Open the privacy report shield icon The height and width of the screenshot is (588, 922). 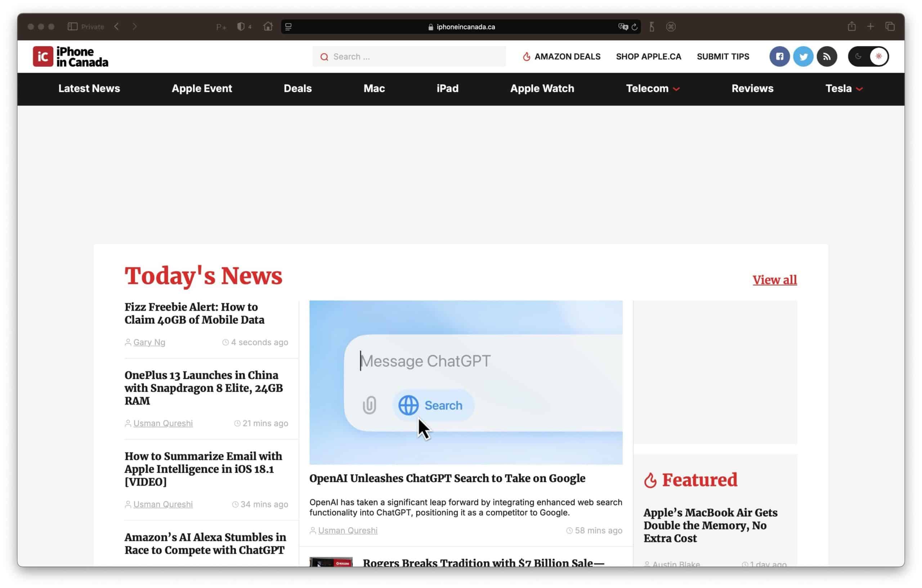241,27
